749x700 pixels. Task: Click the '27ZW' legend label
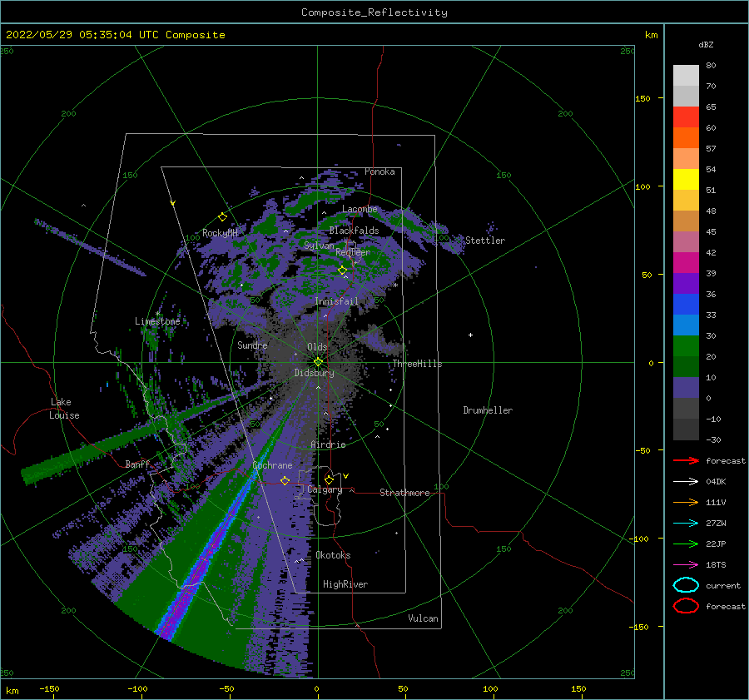pyautogui.click(x=716, y=524)
